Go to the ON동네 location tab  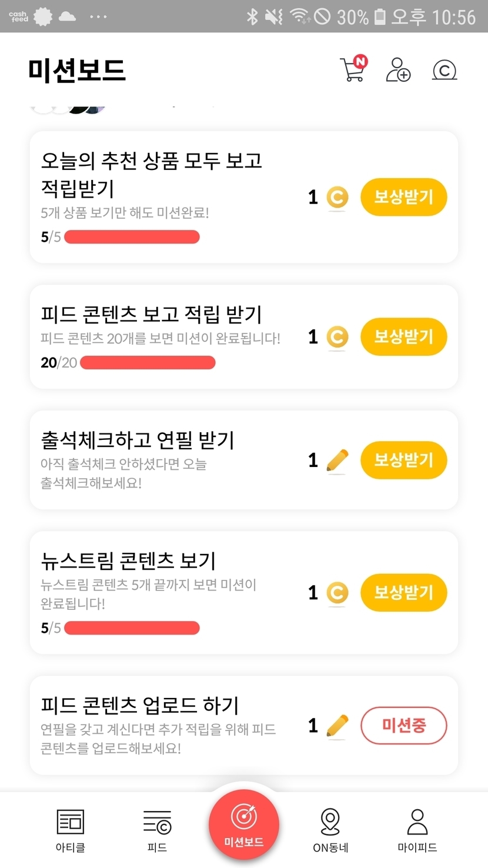(x=330, y=829)
